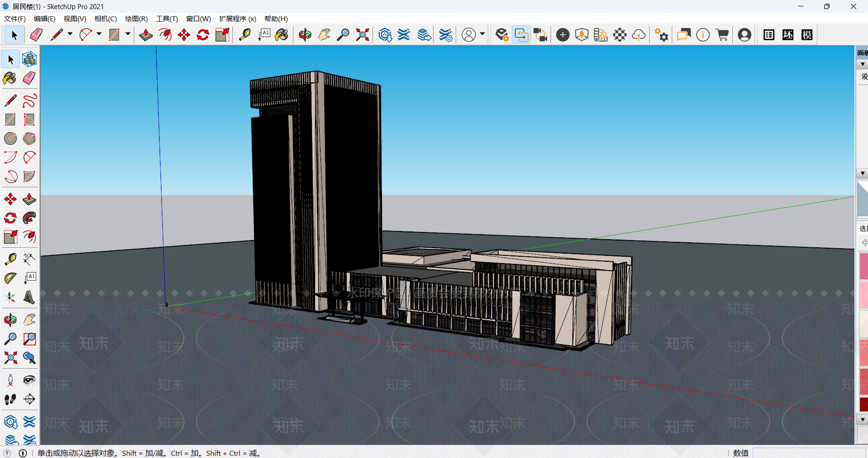The image size is (868, 458).
Task: Activate the Position Camera tool
Action: pyautogui.click(x=10, y=380)
